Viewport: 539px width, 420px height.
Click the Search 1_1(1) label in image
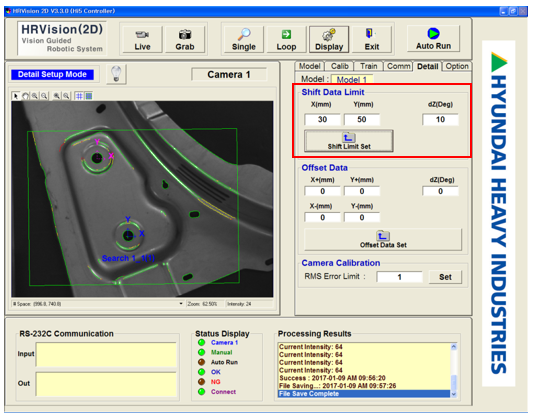click(x=128, y=258)
